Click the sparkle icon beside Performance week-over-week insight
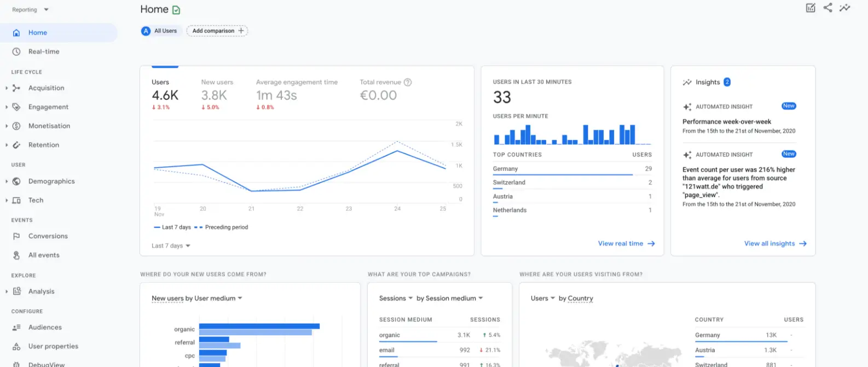Image resolution: width=868 pixels, height=367 pixels. (687, 107)
